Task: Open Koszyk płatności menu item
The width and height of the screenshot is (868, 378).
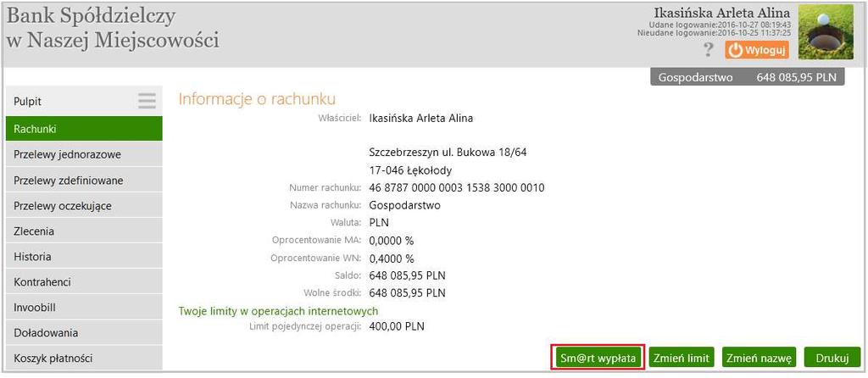Action: [84, 358]
